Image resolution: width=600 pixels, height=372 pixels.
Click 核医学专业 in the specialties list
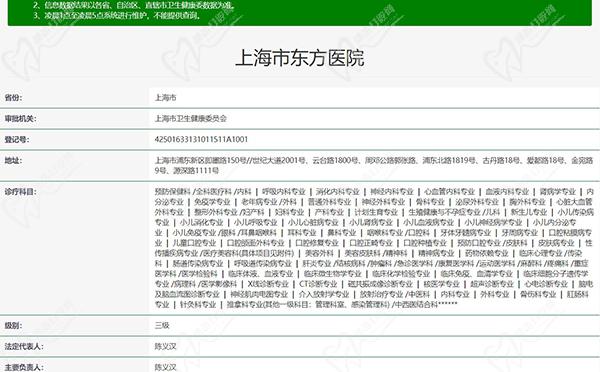tap(441, 284)
